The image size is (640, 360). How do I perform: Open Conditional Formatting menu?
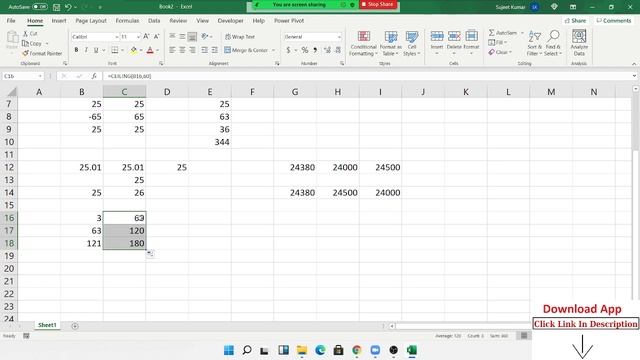[363, 43]
